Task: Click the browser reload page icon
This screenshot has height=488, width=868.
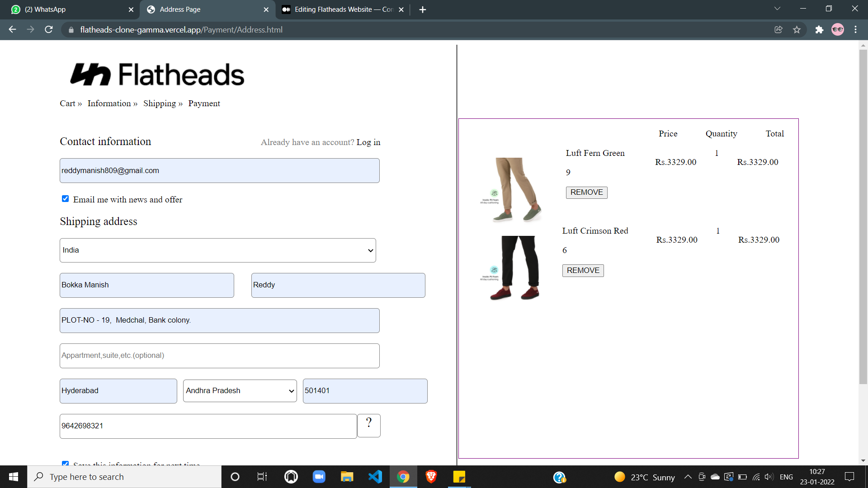Action: pyautogui.click(x=49, y=30)
